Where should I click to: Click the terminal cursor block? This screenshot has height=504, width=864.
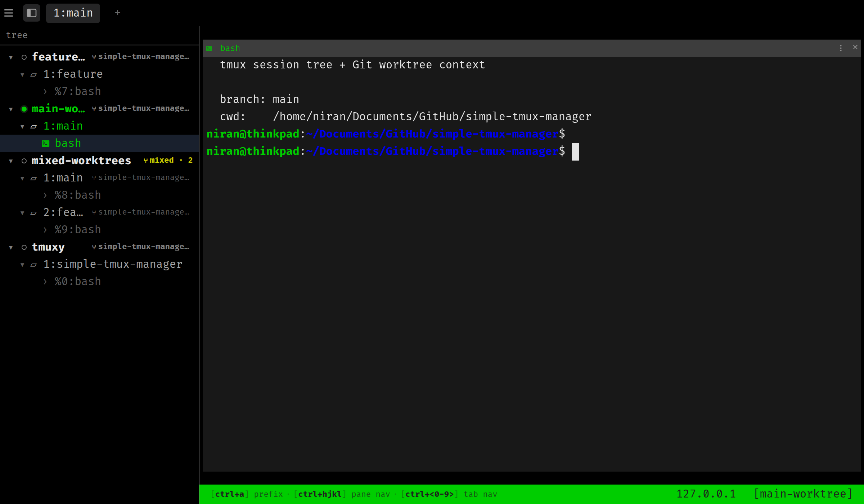point(575,152)
